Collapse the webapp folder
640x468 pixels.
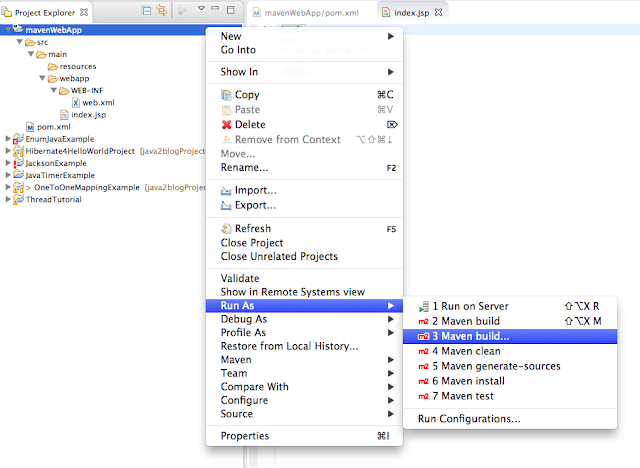(x=42, y=78)
